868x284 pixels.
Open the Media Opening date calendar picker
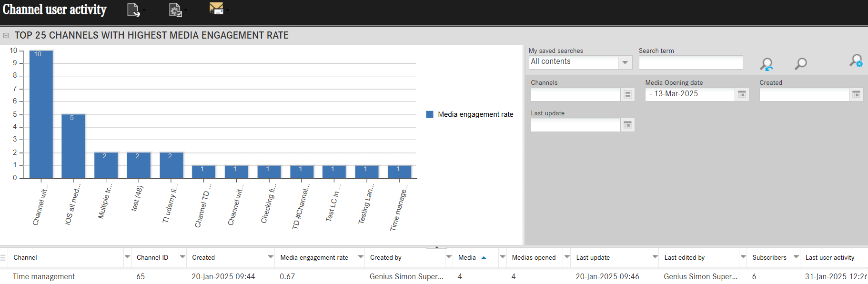[x=742, y=94]
